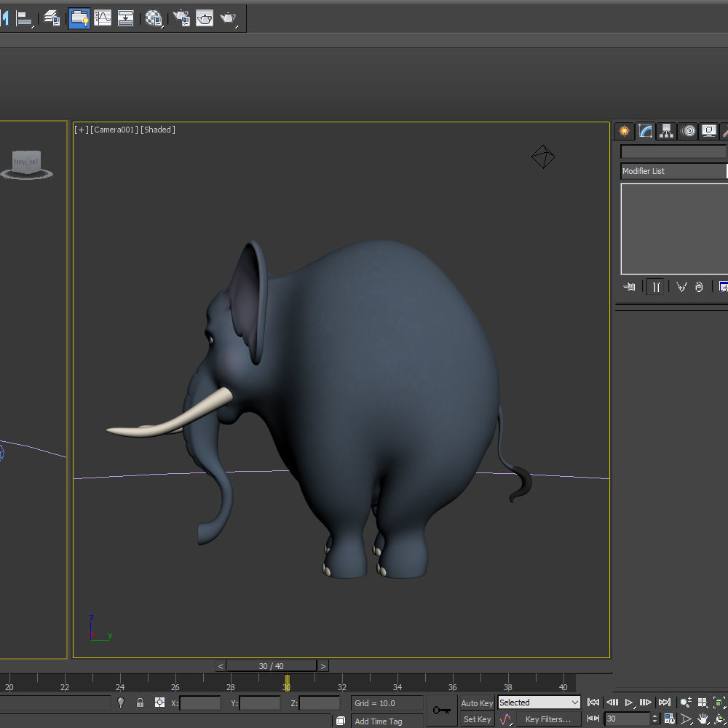The width and height of the screenshot is (728, 728).
Task: Open default In/Out tangents flyout
Action: pos(506,719)
